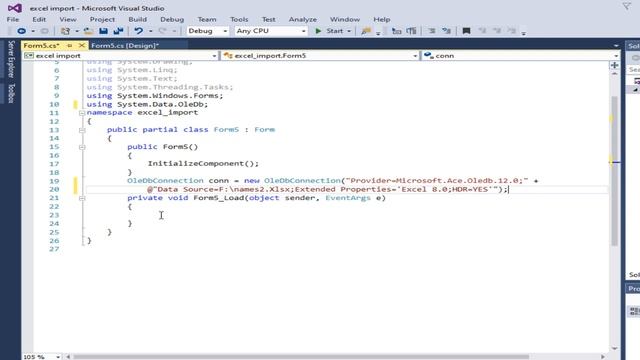Save the current file with Save icon
640x360 pixels.
point(103,31)
